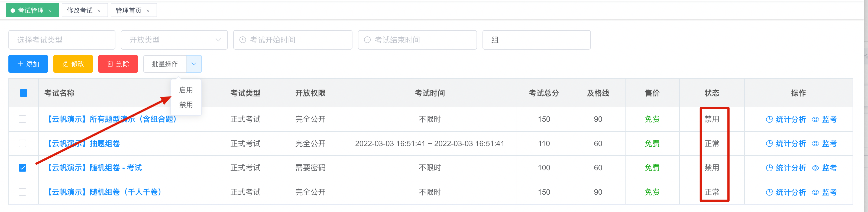Choose 启用 from the batch menu
The width and height of the screenshot is (868, 212).
coord(186,90)
